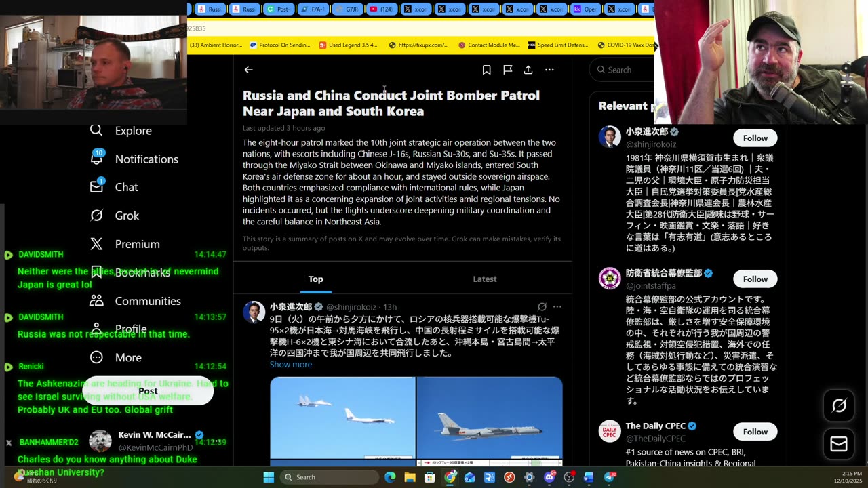Open @shinjirokoiz handle on the post
This screenshot has height=488, width=868.
pyautogui.click(x=351, y=307)
